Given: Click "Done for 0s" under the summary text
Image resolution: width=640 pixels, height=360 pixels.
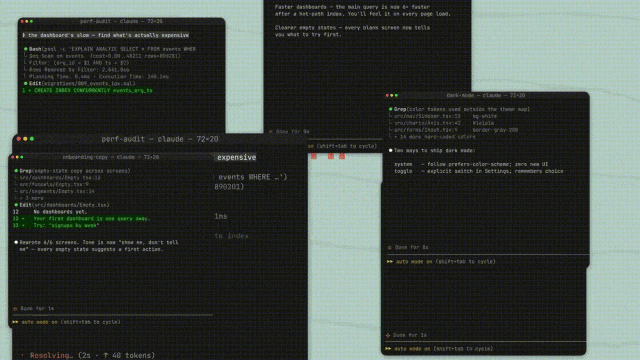Looking at the screenshot, I should click(289, 132).
